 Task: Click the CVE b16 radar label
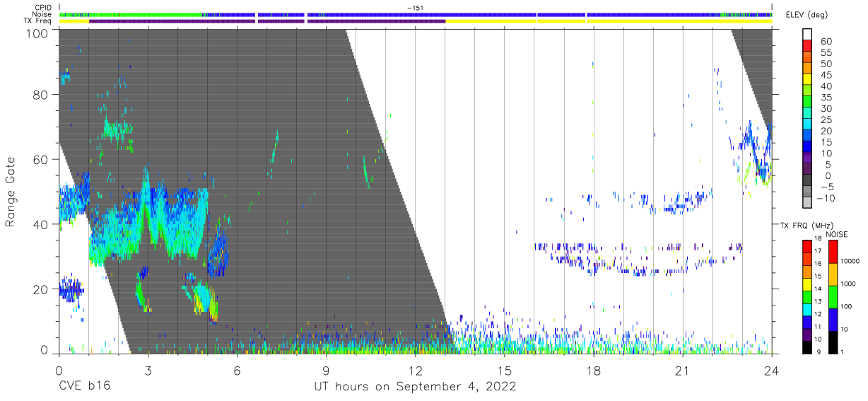tap(84, 386)
